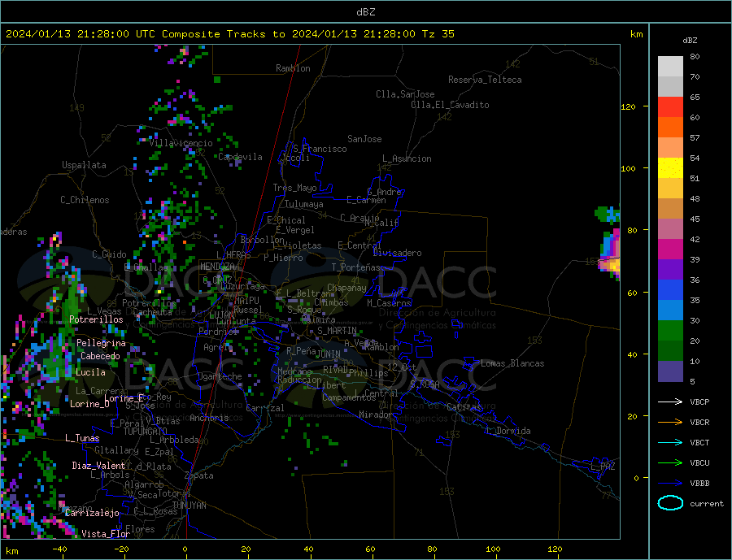Click the Lucila place label
Screen dimensions: 732x560
[90, 372]
